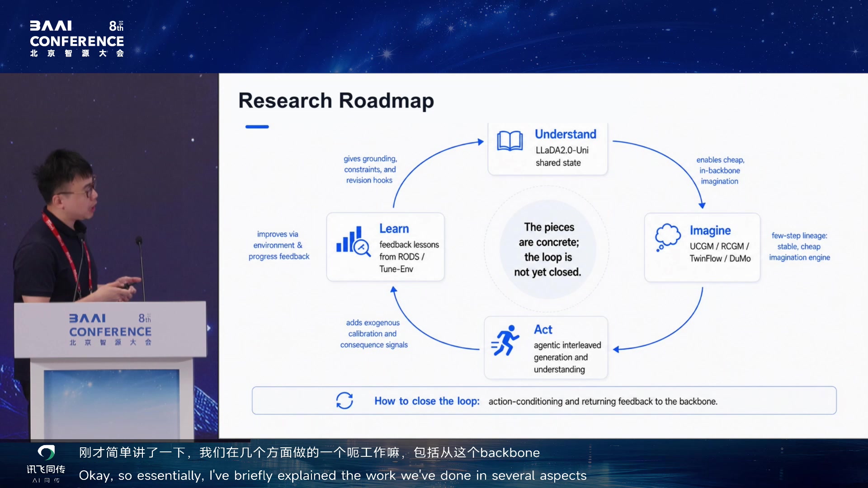Click the Learn card title

(x=394, y=229)
